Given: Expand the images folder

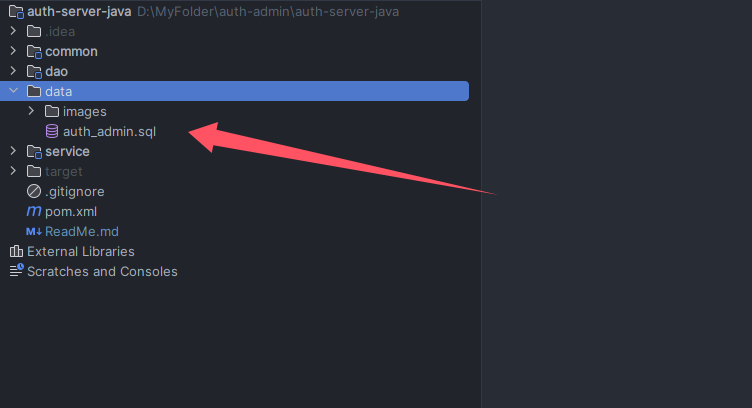Looking at the screenshot, I should pos(31,111).
